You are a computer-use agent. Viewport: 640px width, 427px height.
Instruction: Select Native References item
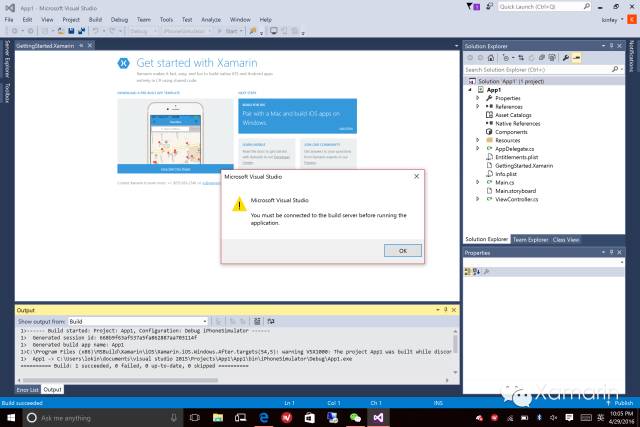(x=517, y=123)
